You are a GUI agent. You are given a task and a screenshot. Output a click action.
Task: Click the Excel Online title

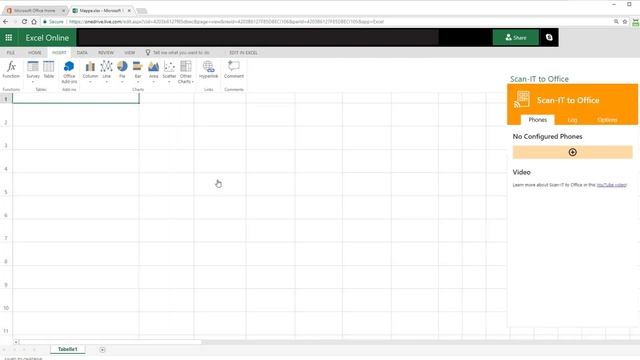tap(47, 38)
